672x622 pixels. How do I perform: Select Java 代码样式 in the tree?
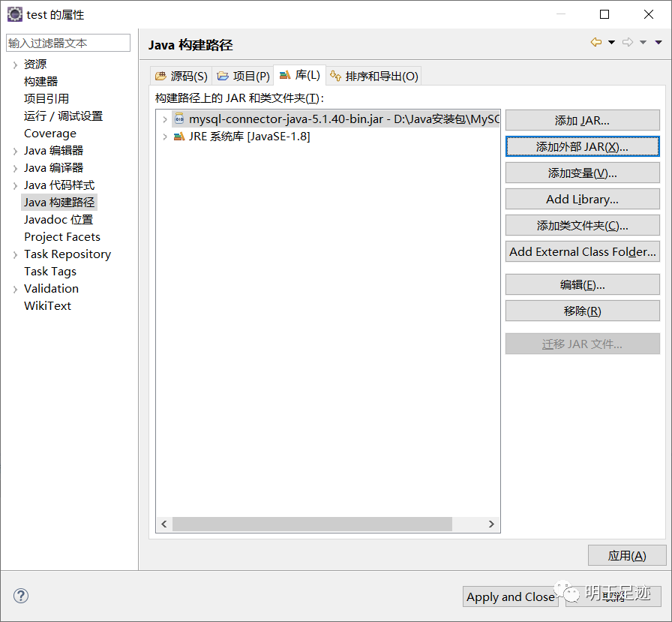coord(59,185)
